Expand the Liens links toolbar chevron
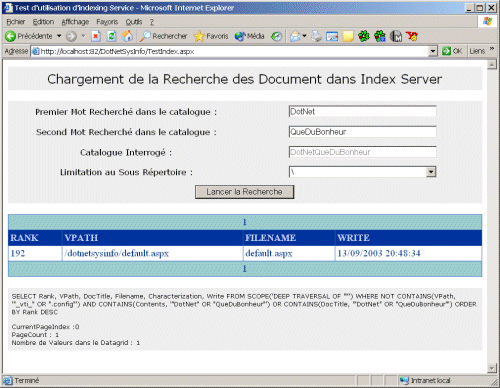Screen dimensions: 500x388 click(x=492, y=49)
